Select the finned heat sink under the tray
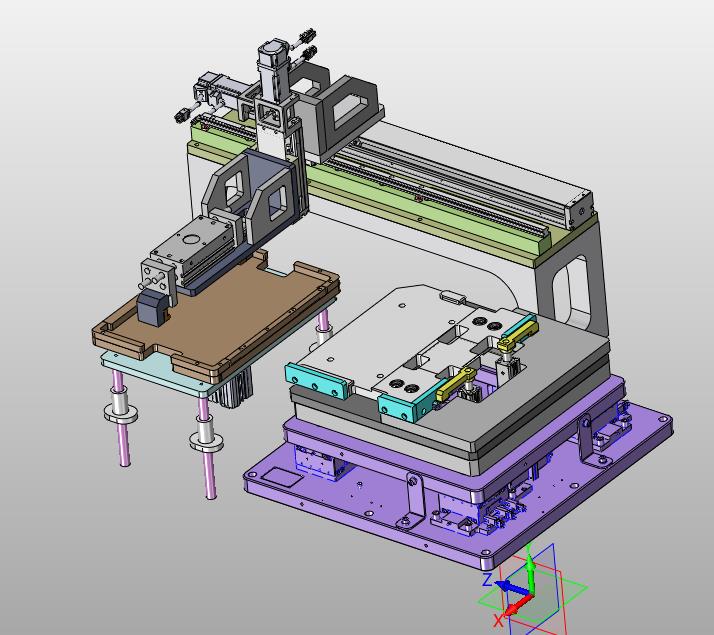 (x=232, y=387)
